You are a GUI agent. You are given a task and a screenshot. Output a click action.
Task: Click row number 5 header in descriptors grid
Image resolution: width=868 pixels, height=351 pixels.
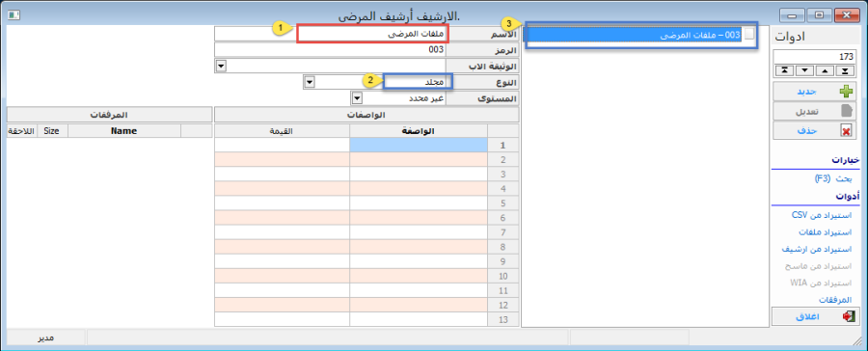(503, 203)
